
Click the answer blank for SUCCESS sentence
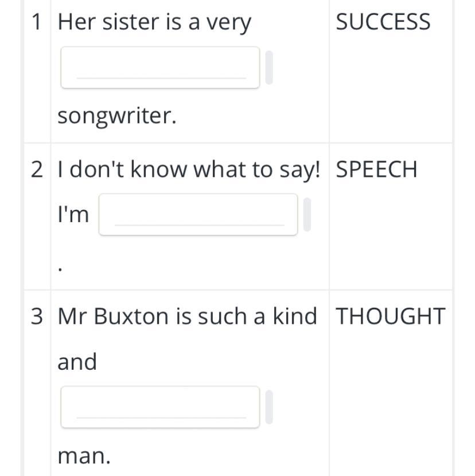click(160, 68)
